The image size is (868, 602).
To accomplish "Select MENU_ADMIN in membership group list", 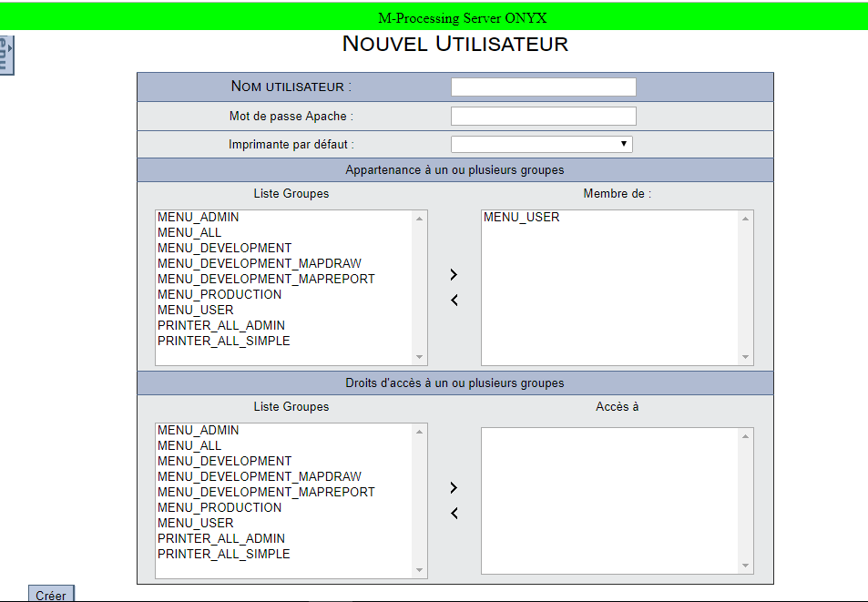I will tap(199, 218).
